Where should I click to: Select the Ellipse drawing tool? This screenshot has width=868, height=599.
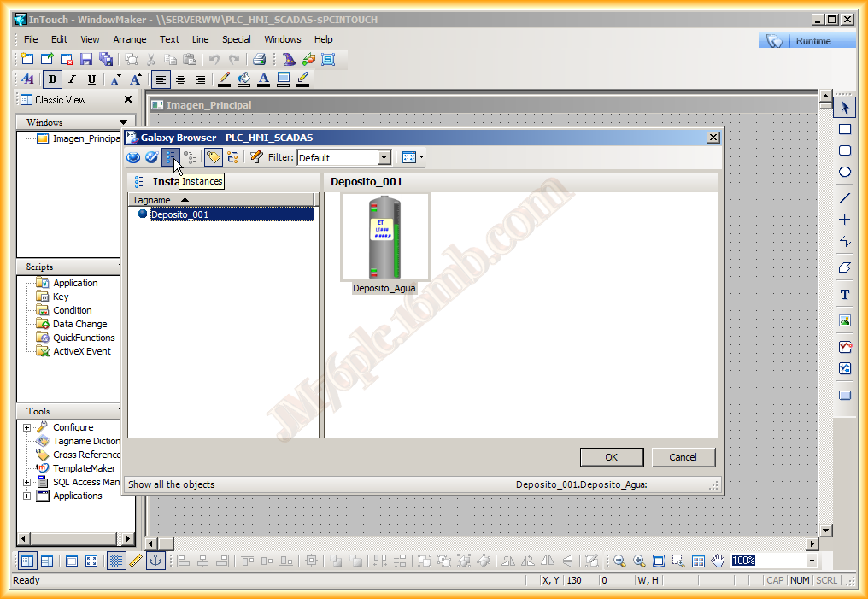pos(845,172)
